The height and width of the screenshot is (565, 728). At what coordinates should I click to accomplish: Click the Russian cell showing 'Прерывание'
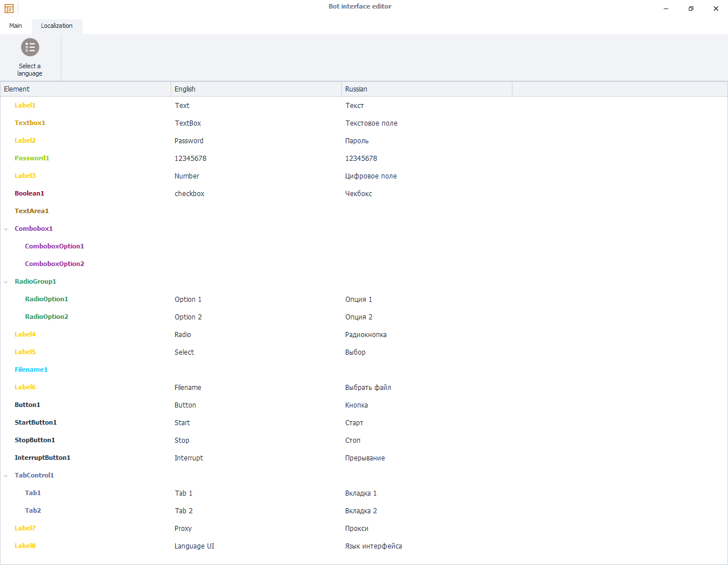tap(365, 458)
